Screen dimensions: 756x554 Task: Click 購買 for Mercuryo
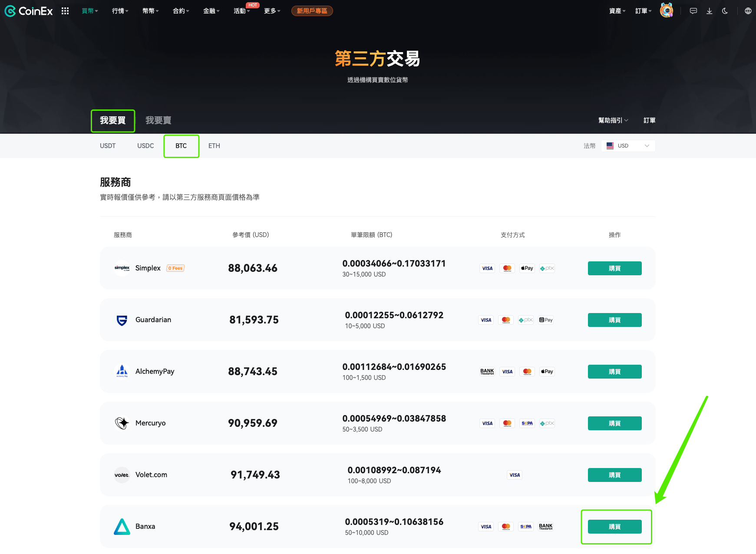pyautogui.click(x=614, y=423)
